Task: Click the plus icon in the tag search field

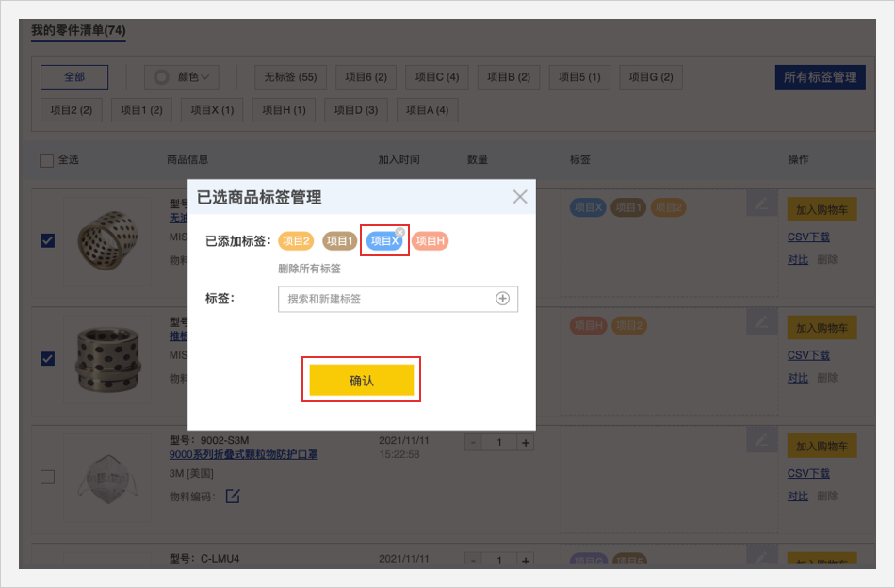Action: coord(502,299)
